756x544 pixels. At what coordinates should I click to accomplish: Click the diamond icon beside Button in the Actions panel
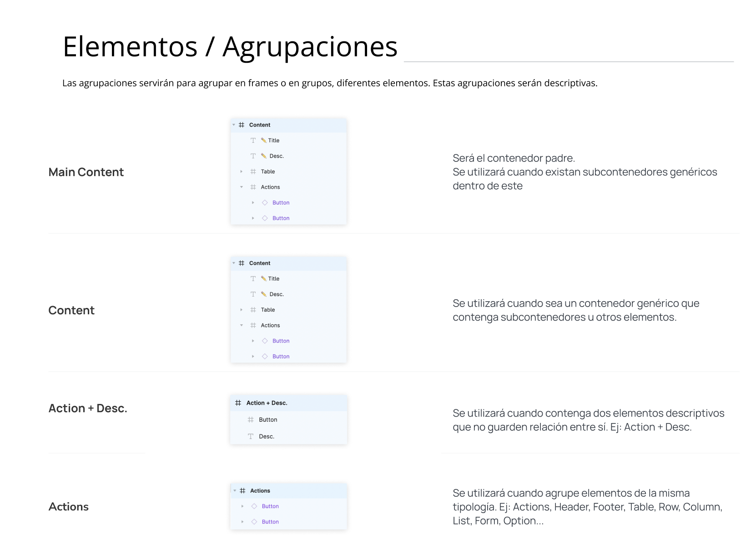click(253, 506)
